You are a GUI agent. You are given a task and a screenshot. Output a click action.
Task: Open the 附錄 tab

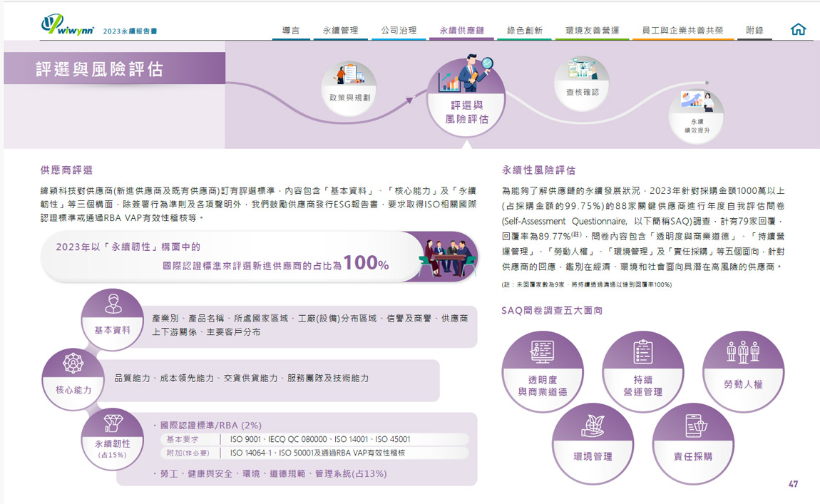pos(754,31)
